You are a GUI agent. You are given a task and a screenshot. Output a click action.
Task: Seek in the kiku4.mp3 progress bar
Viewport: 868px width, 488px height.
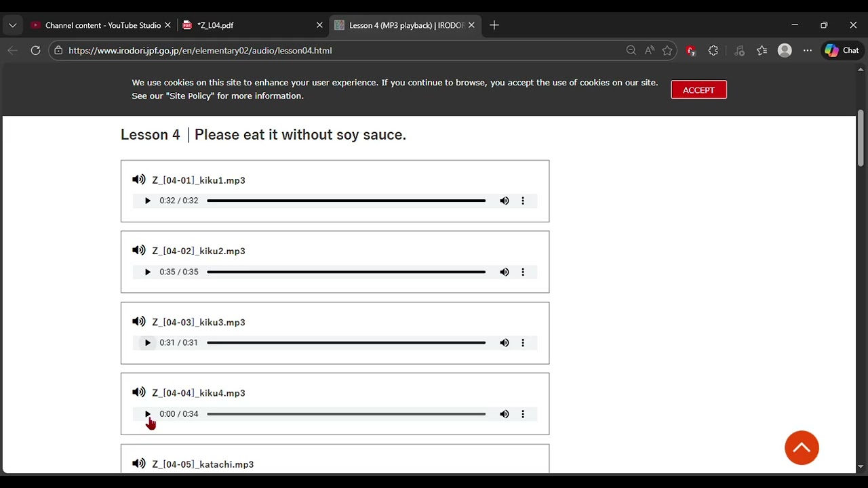click(346, 414)
